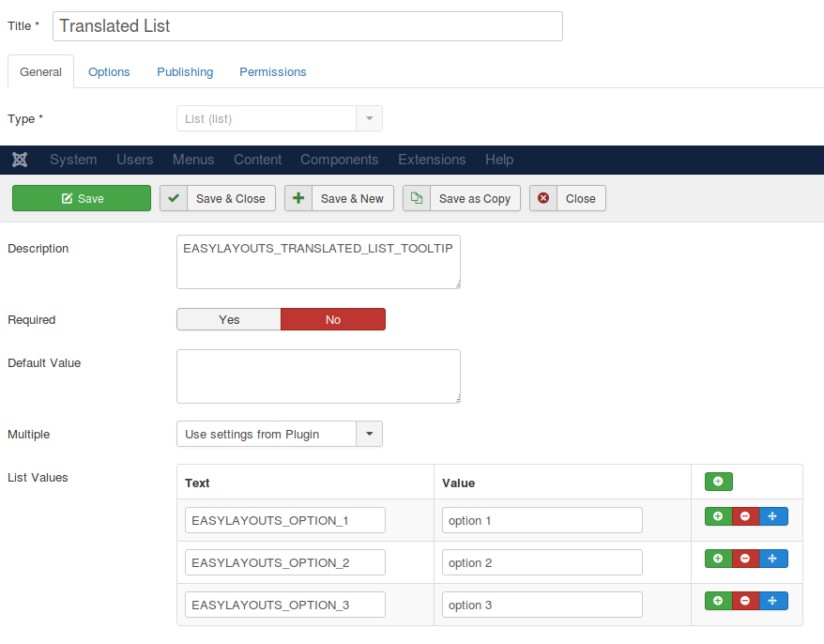This screenshot has height=644, width=824.
Task: Click the checkmark icon beside Save & Close
Action: tap(174, 198)
